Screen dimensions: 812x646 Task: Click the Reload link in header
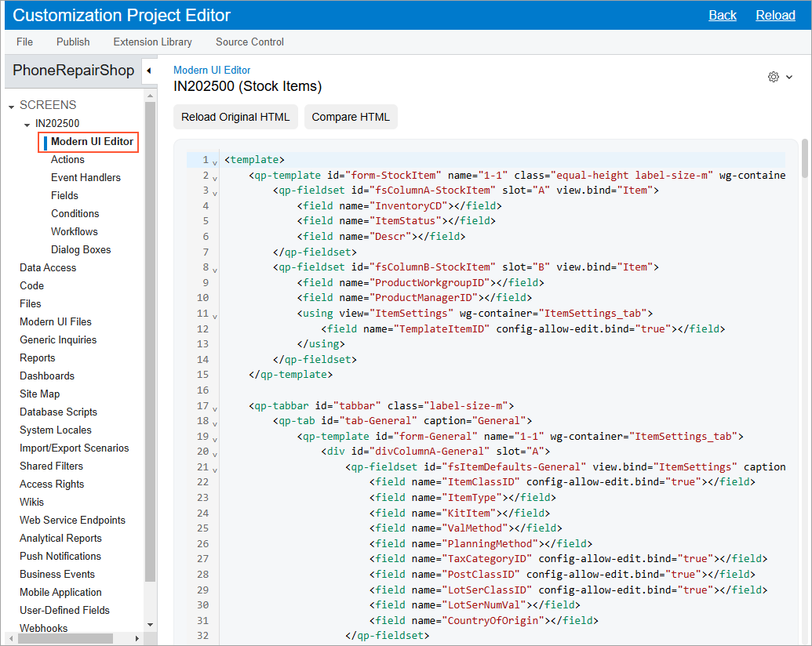775,16
